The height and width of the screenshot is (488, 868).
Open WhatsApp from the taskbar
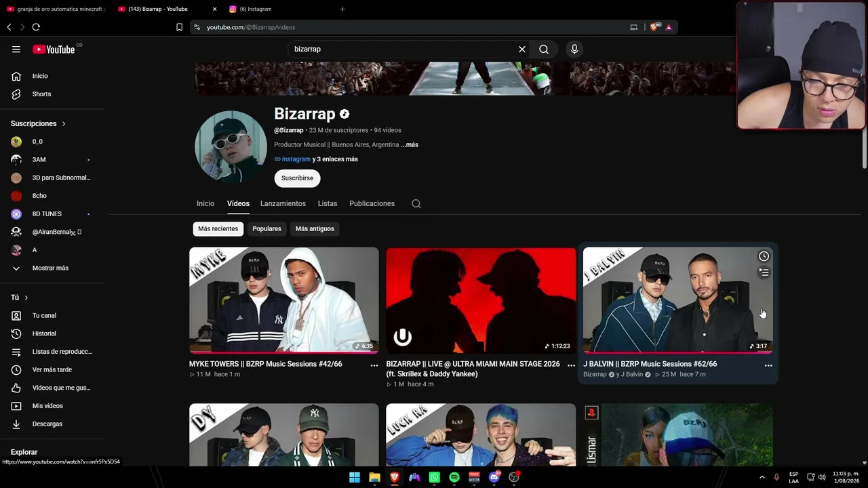pos(435,477)
